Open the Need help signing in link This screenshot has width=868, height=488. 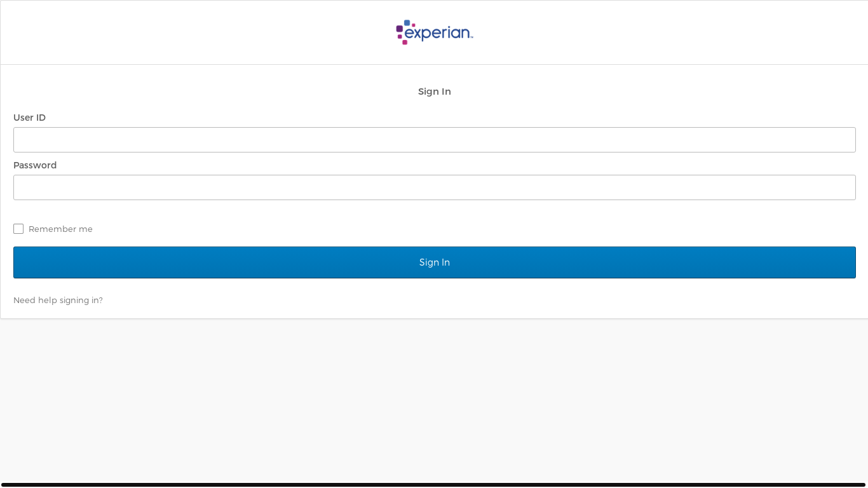tap(58, 300)
